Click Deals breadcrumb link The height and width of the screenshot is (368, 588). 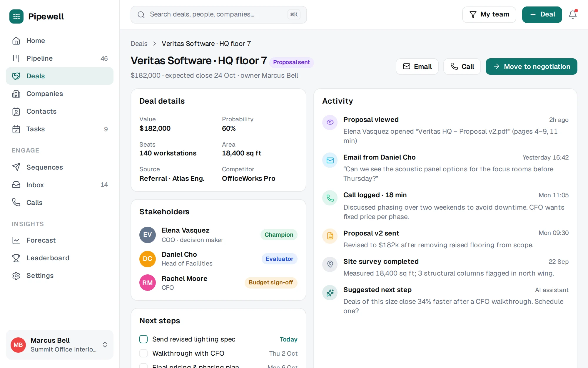[x=139, y=44]
